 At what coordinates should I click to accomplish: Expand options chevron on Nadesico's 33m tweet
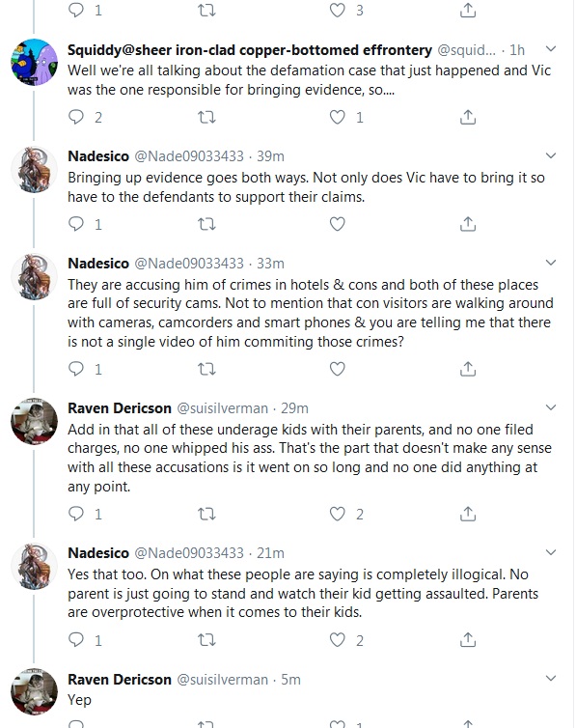click(551, 263)
